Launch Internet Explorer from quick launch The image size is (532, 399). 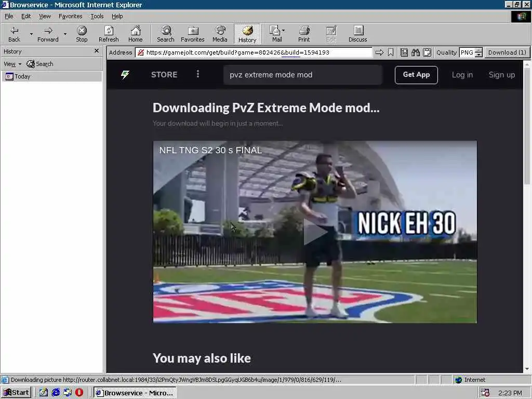(x=56, y=393)
